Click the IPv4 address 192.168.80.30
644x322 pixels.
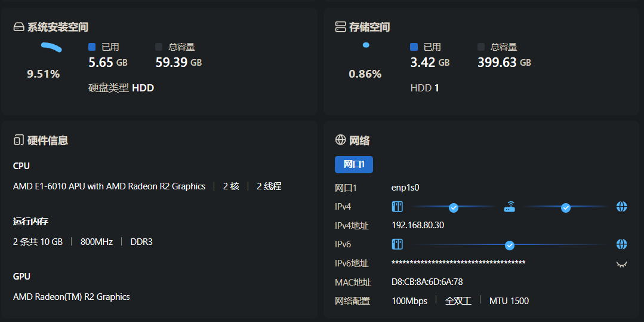click(418, 225)
